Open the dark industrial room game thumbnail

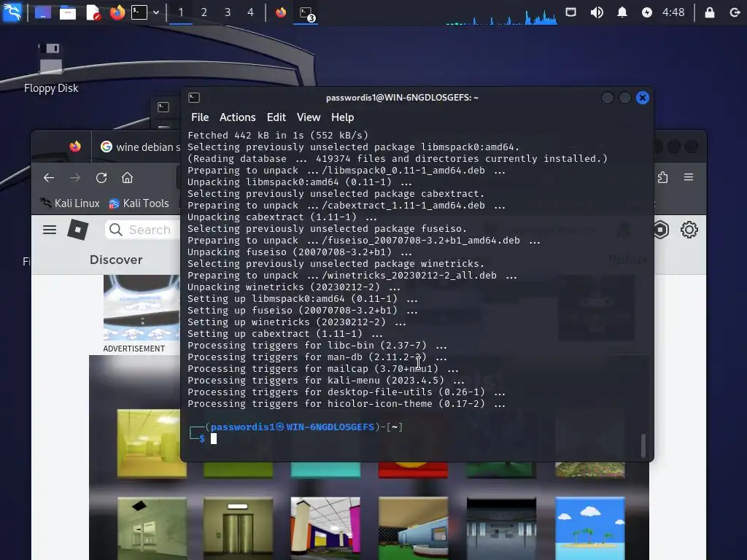point(501,529)
